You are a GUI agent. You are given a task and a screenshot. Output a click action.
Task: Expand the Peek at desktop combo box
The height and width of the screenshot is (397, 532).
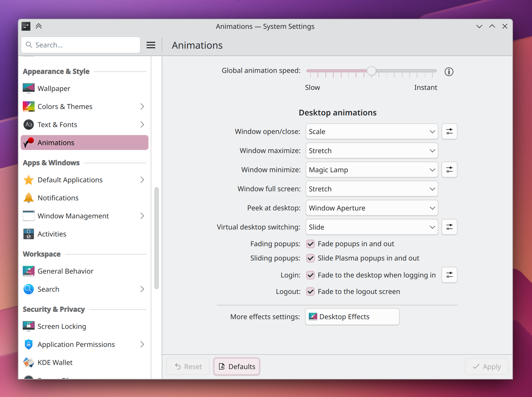tap(372, 208)
